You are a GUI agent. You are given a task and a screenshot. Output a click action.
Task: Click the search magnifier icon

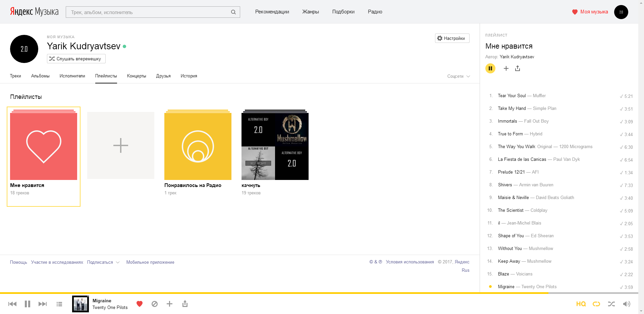point(233,12)
